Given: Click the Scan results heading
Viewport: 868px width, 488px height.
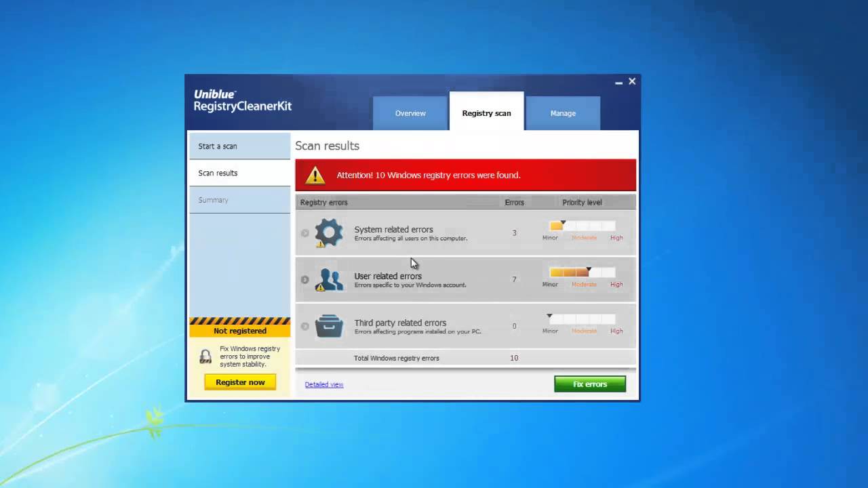Looking at the screenshot, I should pyautogui.click(x=328, y=146).
